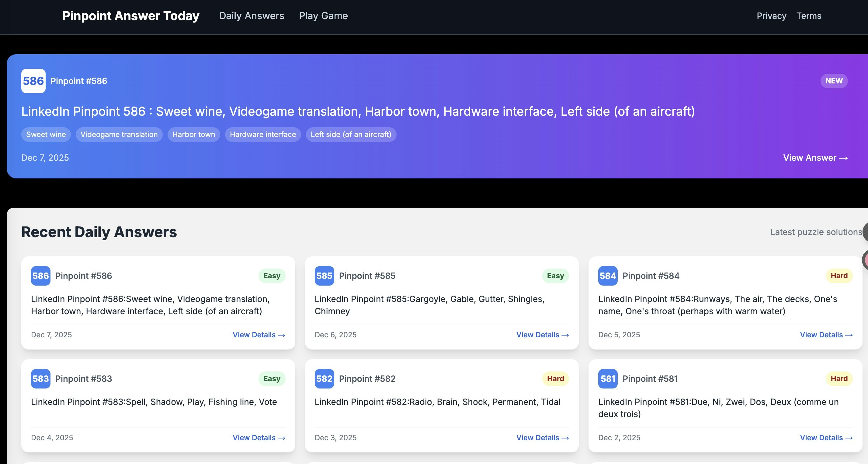This screenshot has width=868, height=464.
Task: Click the 581 number badge icon
Action: pos(608,379)
